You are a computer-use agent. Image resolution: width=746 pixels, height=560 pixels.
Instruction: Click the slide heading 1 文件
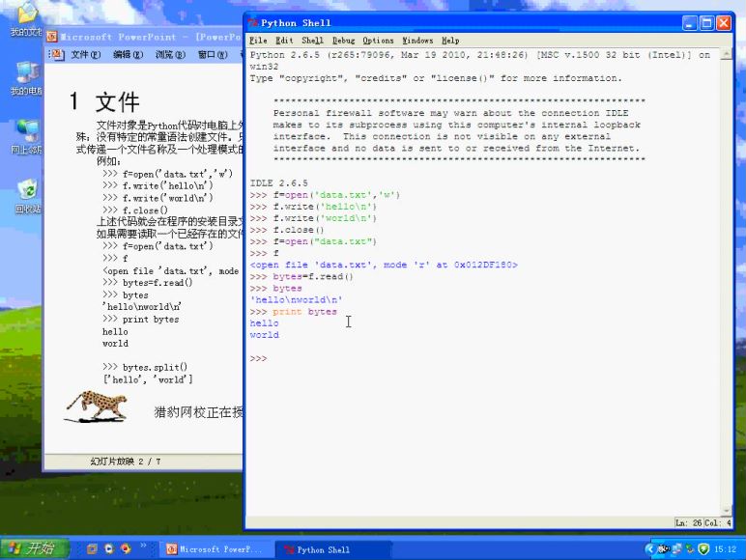pyautogui.click(x=104, y=102)
